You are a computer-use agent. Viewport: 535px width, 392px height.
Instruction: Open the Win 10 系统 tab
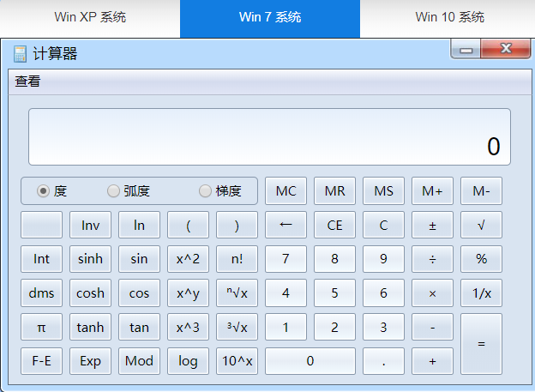click(x=450, y=17)
